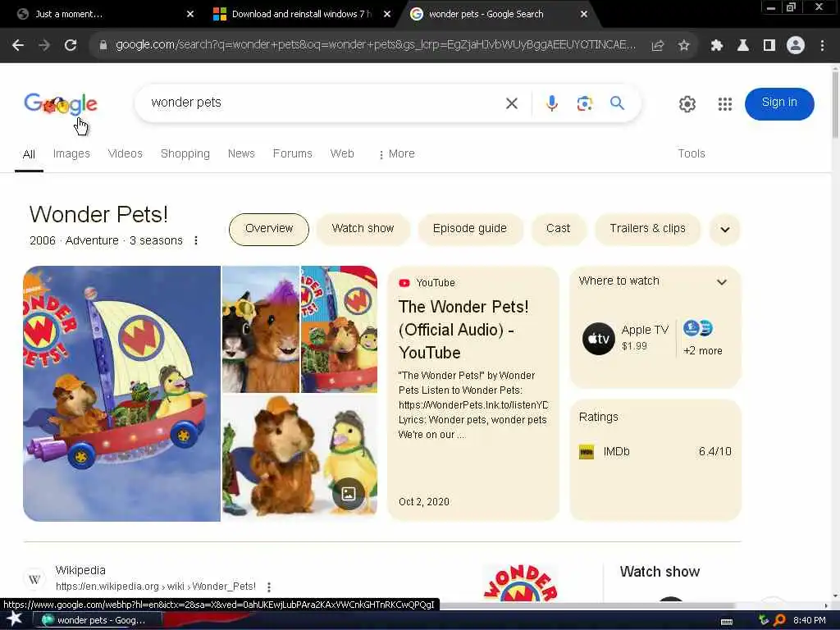Select the Cast chip

point(558,230)
